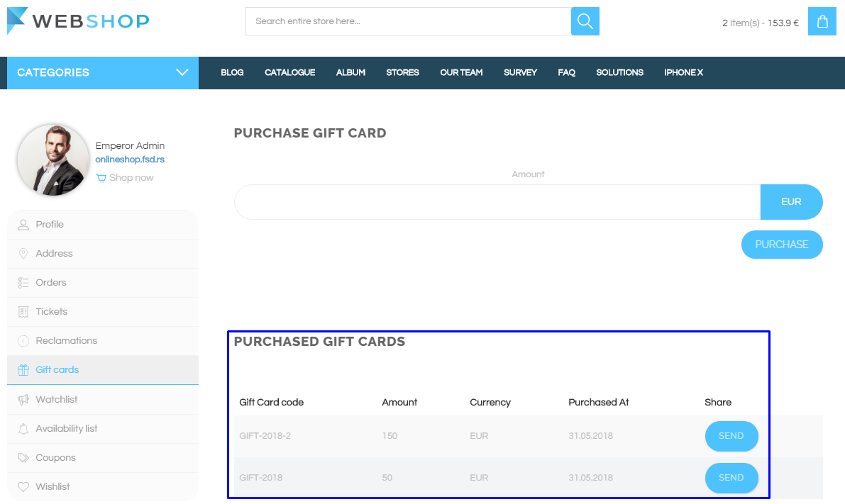
Task: Click the amount 50 cell
Action: pyautogui.click(x=387, y=478)
